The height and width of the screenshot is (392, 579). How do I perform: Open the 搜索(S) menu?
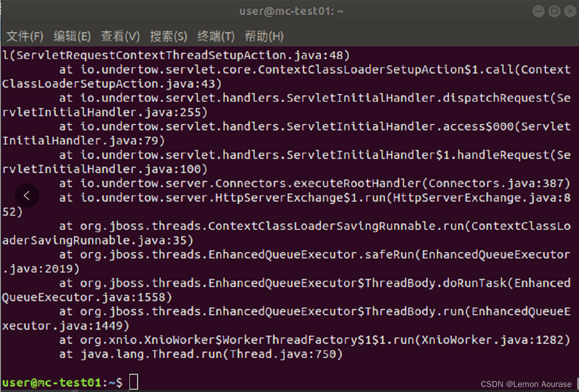168,36
